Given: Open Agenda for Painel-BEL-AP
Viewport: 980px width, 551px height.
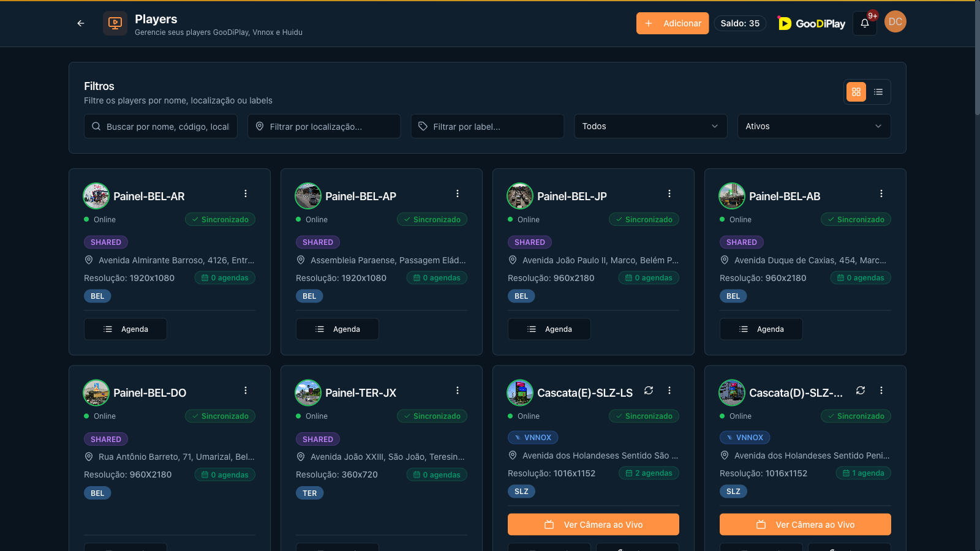Looking at the screenshot, I should pyautogui.click(x=337, y=329).
